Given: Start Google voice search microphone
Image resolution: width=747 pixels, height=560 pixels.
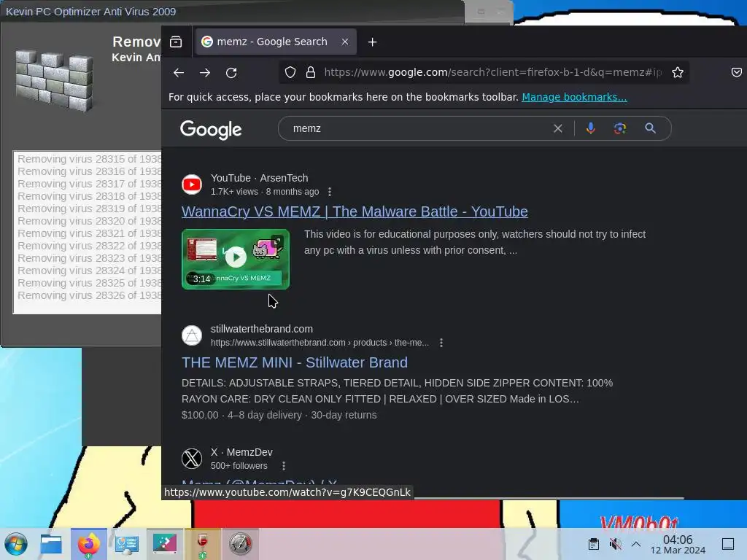Looking at the screenshot, I should [591, 128].
